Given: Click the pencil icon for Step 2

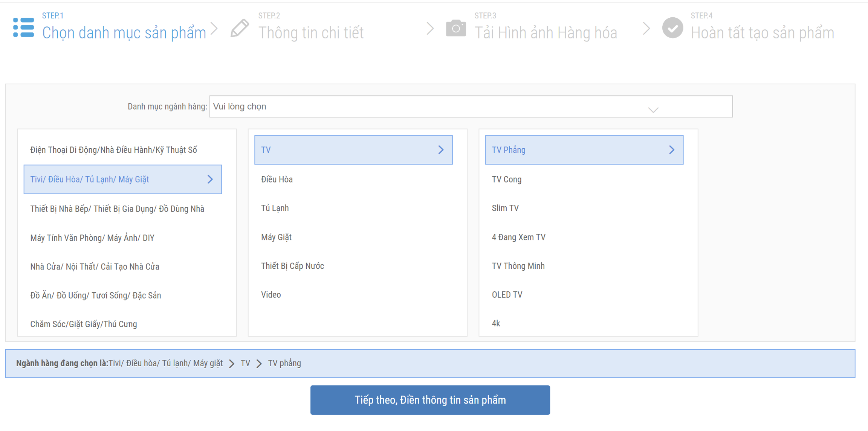Looking at the screenshot, I should pyautogui.click(x=240, y=28).
